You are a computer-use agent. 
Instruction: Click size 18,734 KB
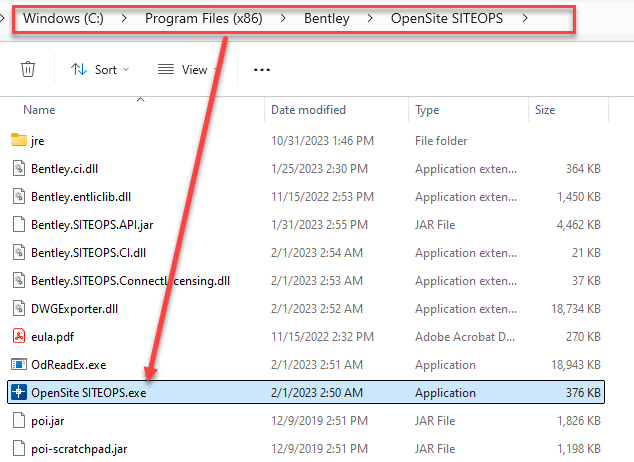[576, 309]
